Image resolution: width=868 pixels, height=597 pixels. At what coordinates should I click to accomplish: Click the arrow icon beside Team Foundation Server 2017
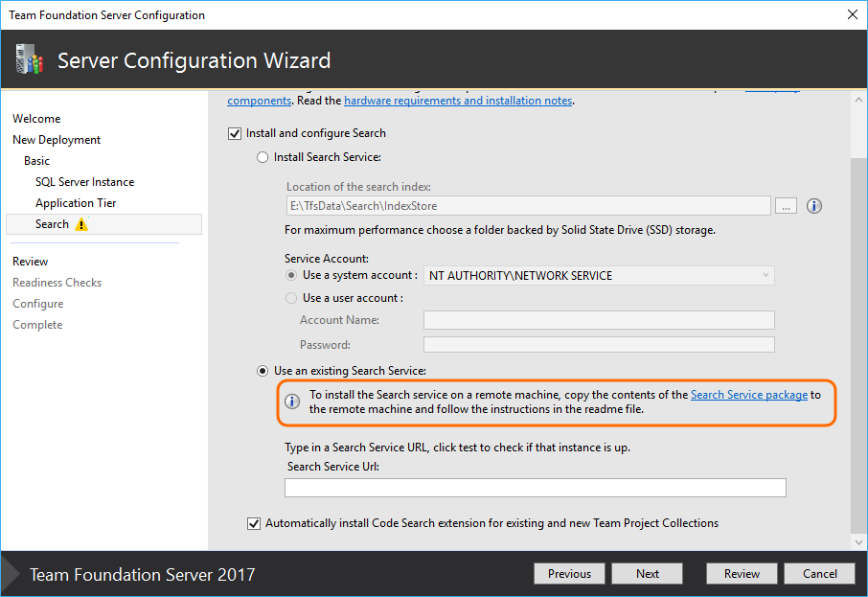pos(10,574)
